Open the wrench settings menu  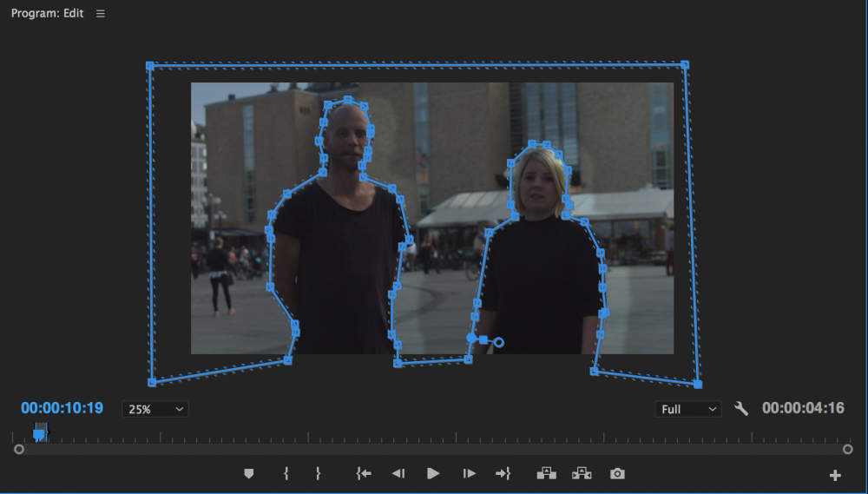coord(740,408)
